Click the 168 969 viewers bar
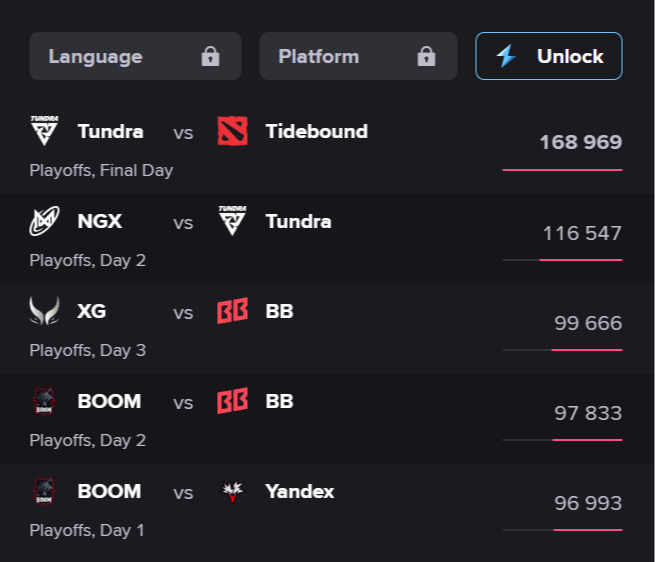This screenshot has width=655, height=562. tap(562, 170)
